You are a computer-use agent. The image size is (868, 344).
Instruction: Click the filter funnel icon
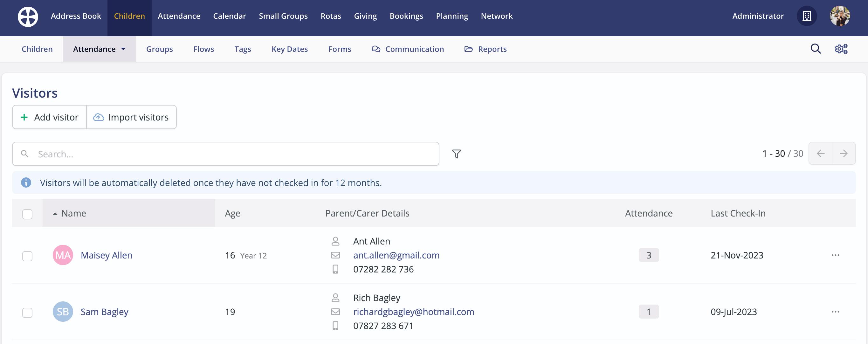tap(456, 154)
